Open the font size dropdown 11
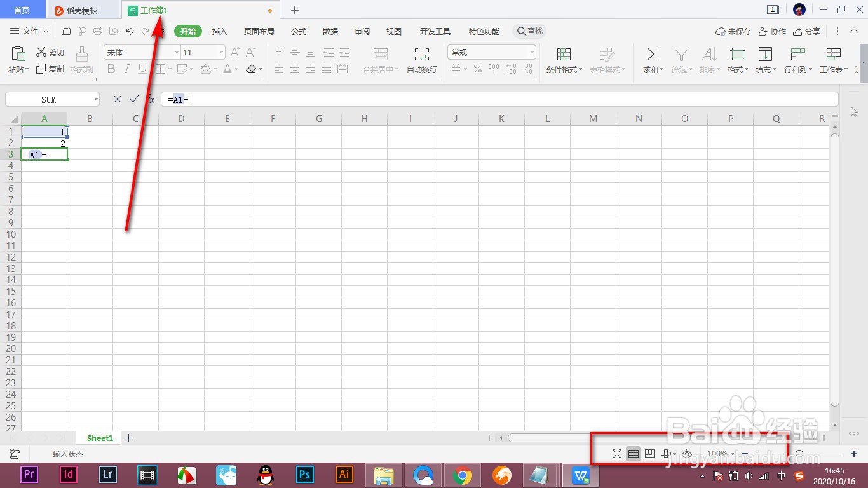 (221, 52)
